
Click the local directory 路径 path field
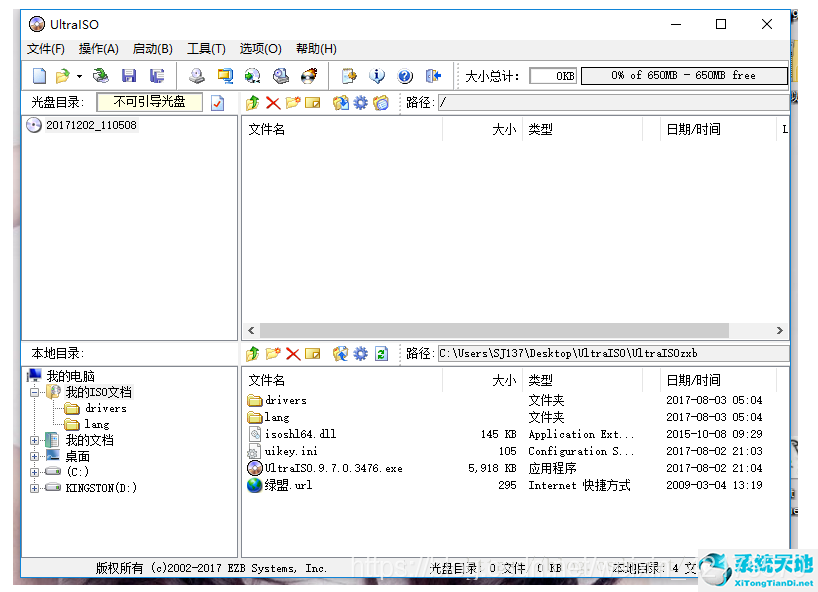click(612, 354)
